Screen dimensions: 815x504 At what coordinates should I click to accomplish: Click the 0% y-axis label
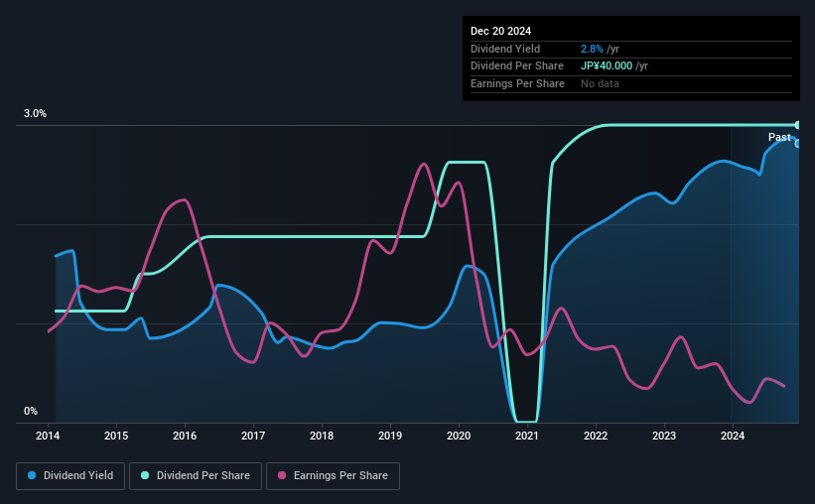click(x=31, y=411)
